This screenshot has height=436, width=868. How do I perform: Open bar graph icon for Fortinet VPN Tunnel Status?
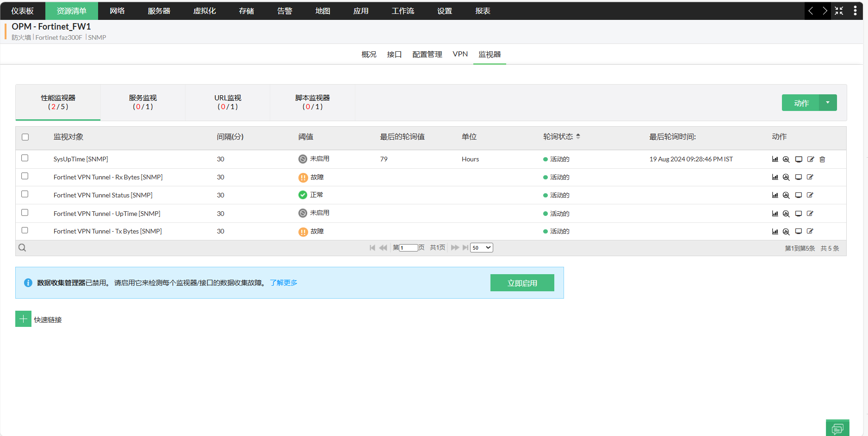(775, 195)
